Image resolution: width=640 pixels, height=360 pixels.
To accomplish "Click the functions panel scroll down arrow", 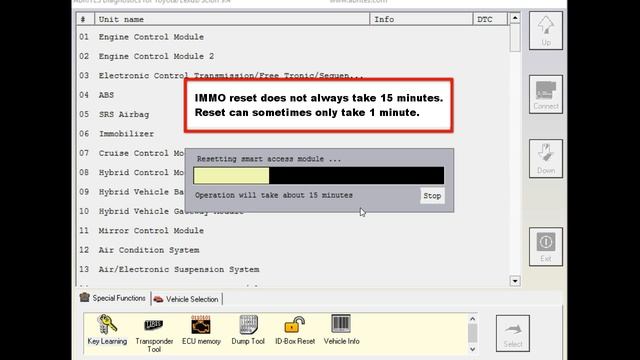I will pyautogui.click(x=472, y=349).
